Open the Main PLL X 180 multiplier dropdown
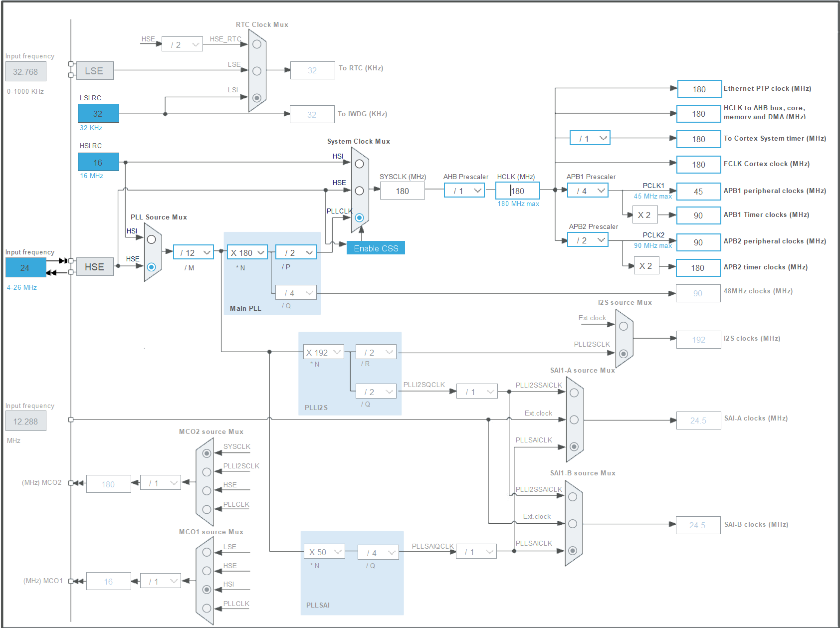Image resolution: width=840 pixels, height=628 pixels. pos(247,252)
